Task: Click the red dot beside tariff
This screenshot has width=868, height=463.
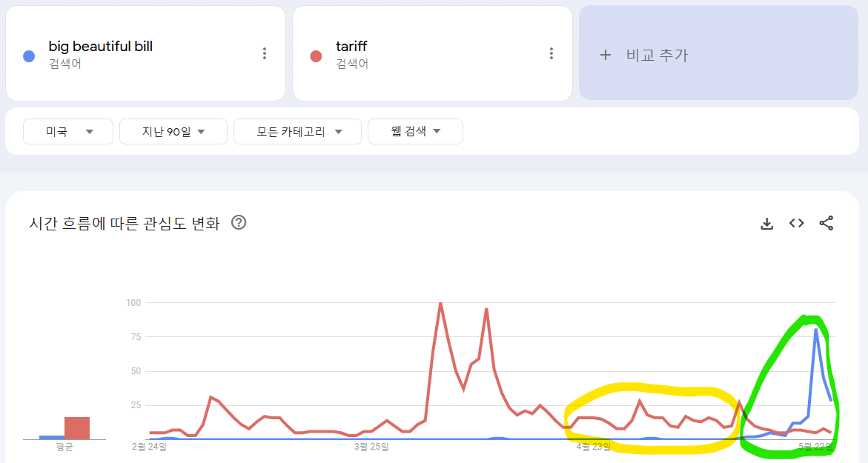Action: coord(316,56)
